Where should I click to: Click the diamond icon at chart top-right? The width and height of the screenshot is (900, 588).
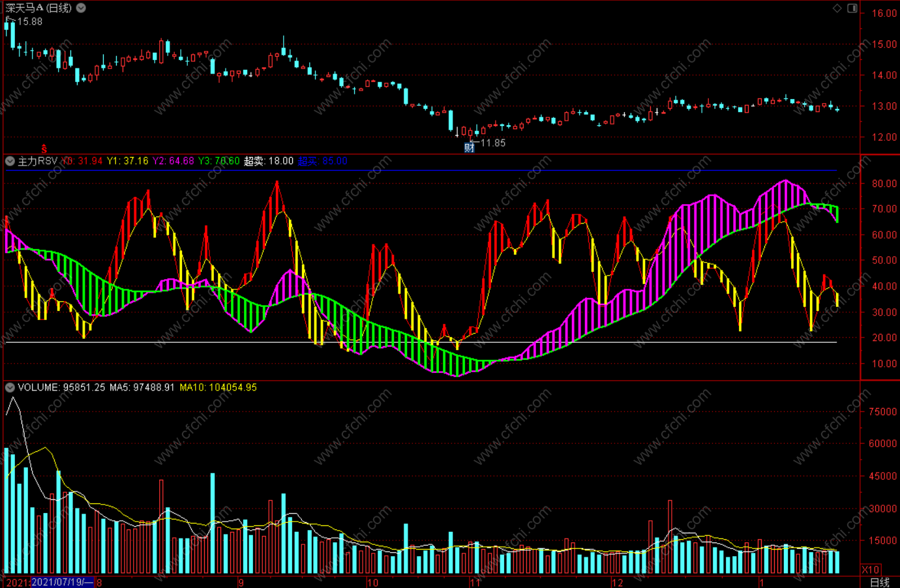837,8
